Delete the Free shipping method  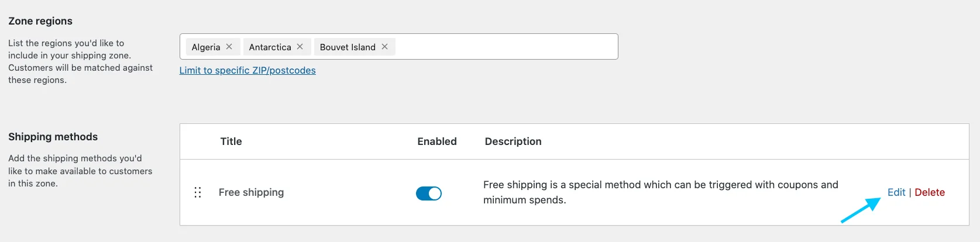tap(930, 192)
